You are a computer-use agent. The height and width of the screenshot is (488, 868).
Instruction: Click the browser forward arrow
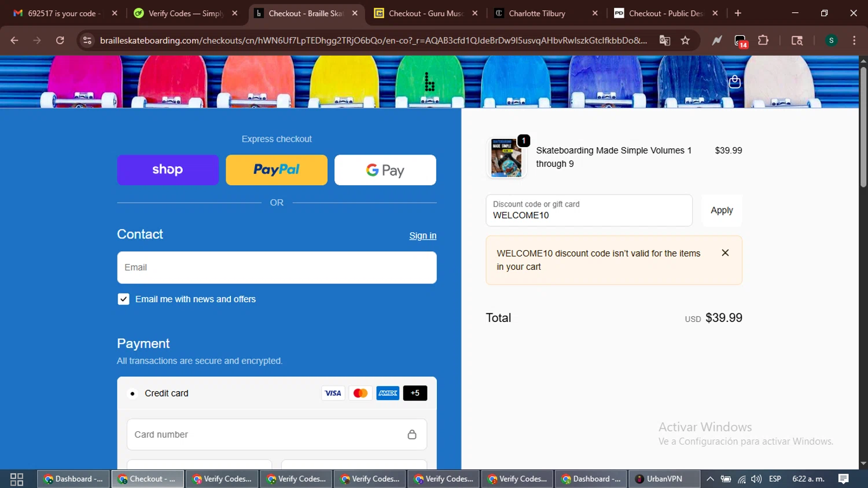37,41
